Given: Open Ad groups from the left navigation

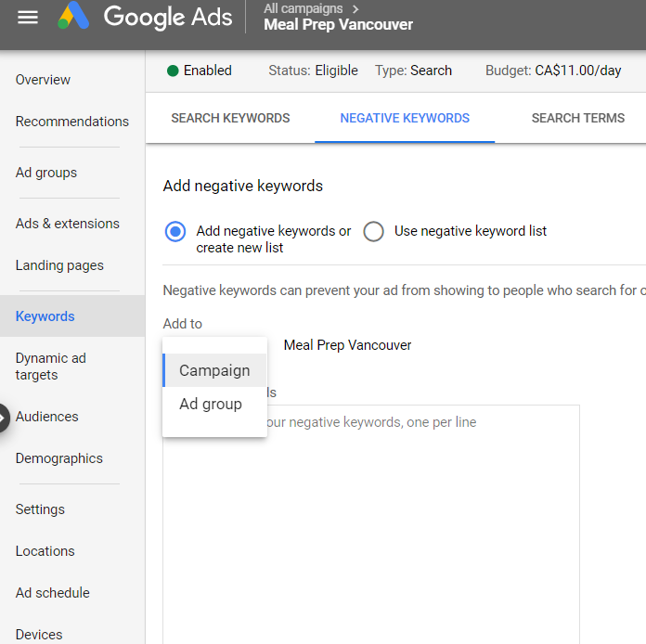Looking at the screenshot, I should 46,173.
